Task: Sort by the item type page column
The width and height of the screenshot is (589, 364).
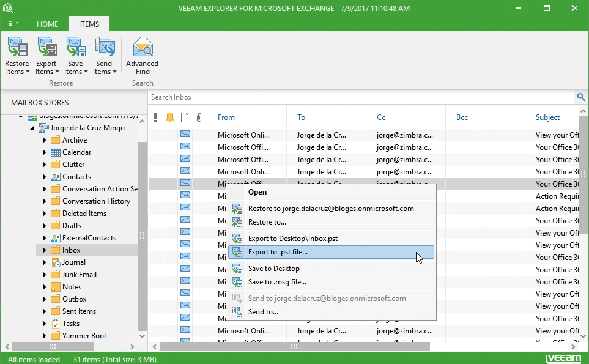Action: (x=185, y=117)
